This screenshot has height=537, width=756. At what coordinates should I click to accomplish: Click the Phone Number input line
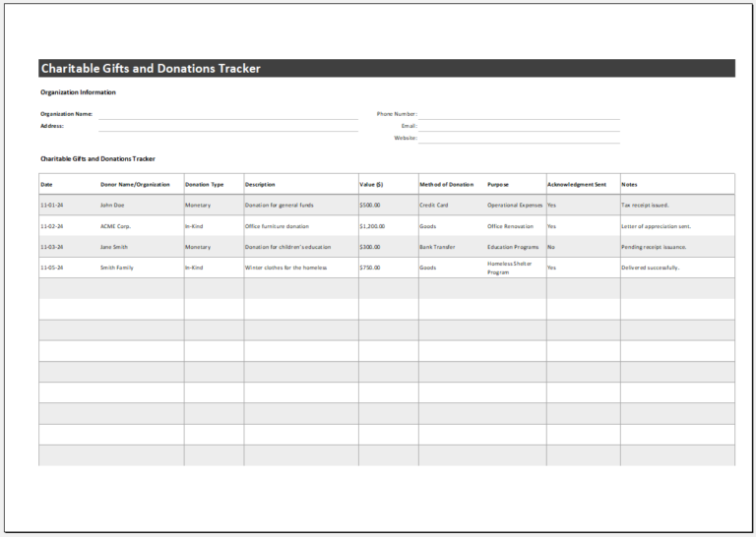tap(519, 115)
